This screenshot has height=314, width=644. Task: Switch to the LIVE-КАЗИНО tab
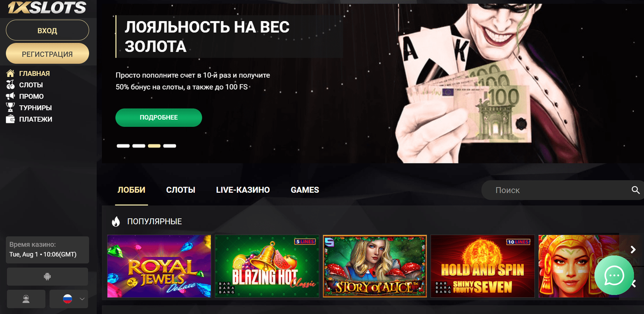243,190
